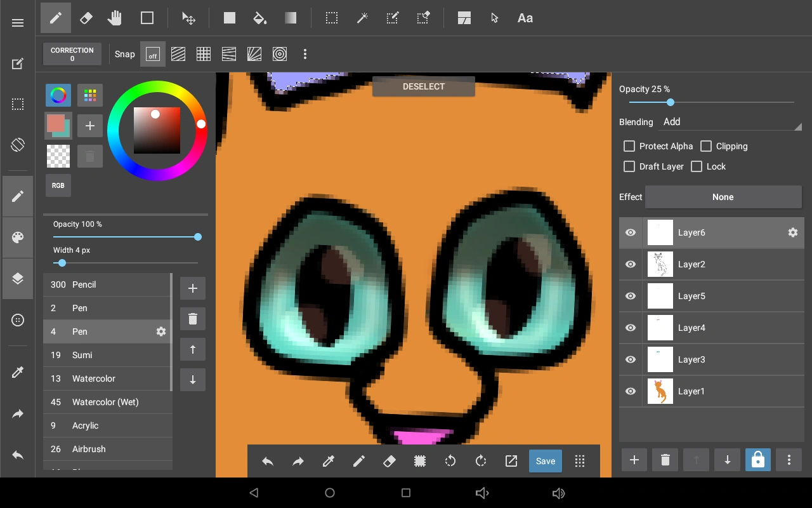Toggle RGB color input
This screenshot has width=812, height=508.
coord(58,185)
